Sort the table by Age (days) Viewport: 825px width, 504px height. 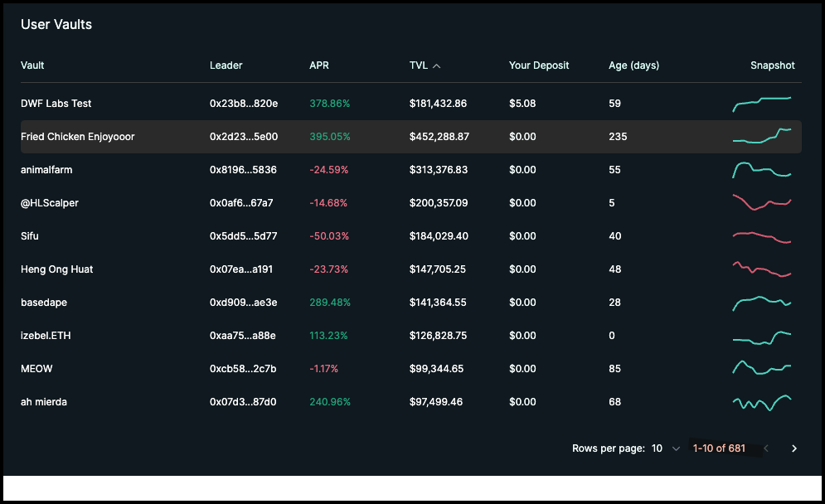click(x=633, y=65)
